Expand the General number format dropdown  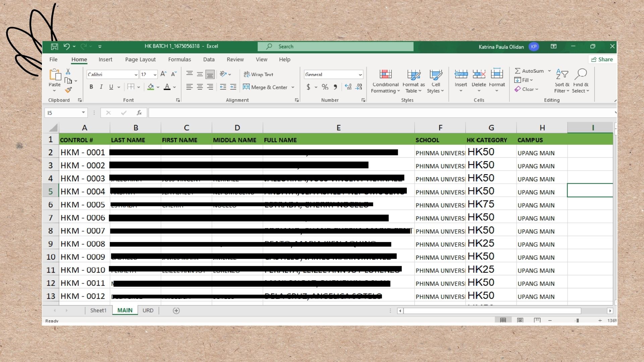pyautogui.click(x=360, y=75)
